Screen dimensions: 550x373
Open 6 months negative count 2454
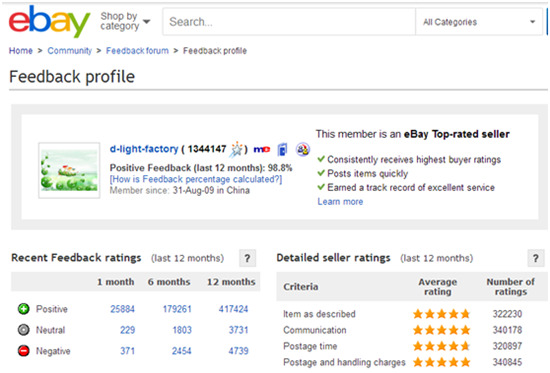pyautogui.click(x=182, y=351)
